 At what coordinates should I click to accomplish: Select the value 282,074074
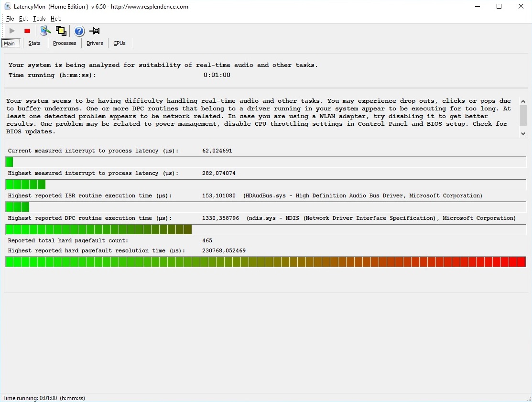(x=219, y=173)
